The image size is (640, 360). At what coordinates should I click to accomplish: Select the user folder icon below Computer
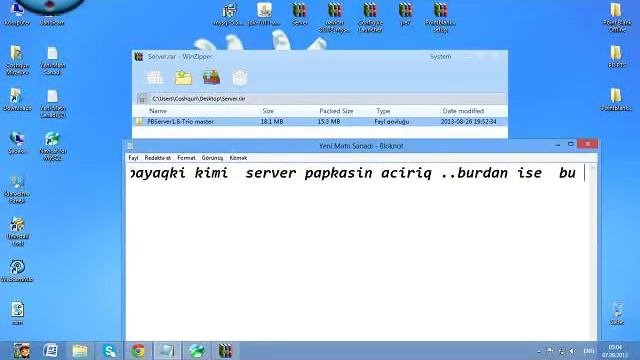pos(17,60)
